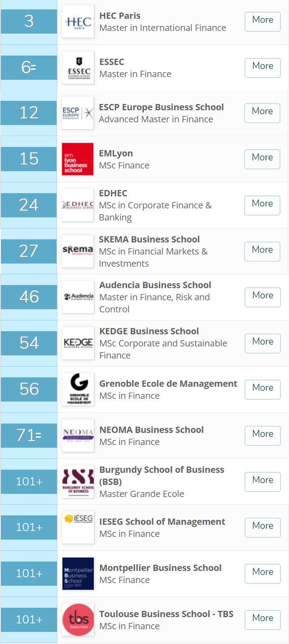Image resolution: width=289 pixels, height=644 pixels.
Task: Expand details with More for EDHEC
Action: (x=262, y=205)
